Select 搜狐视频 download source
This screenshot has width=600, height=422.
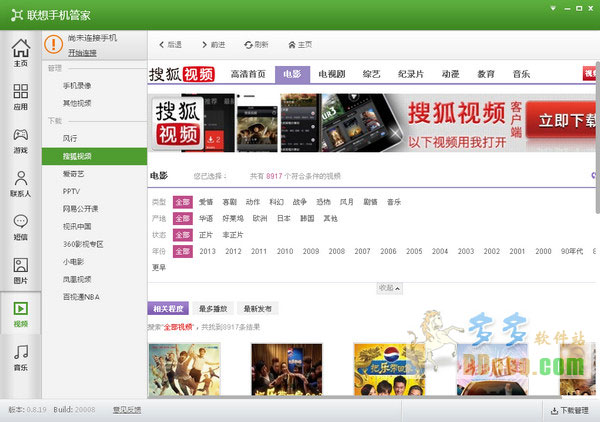tap(95, 156)
